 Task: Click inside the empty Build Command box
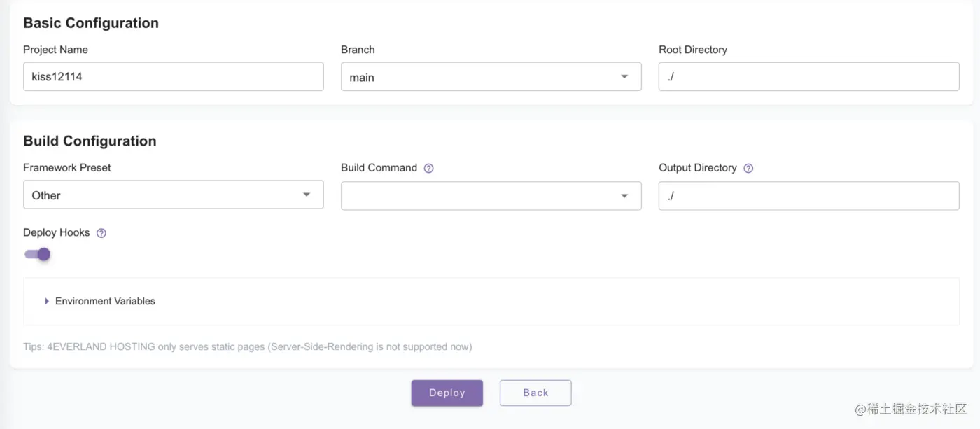pyautogui.click(x=476, y=196)
